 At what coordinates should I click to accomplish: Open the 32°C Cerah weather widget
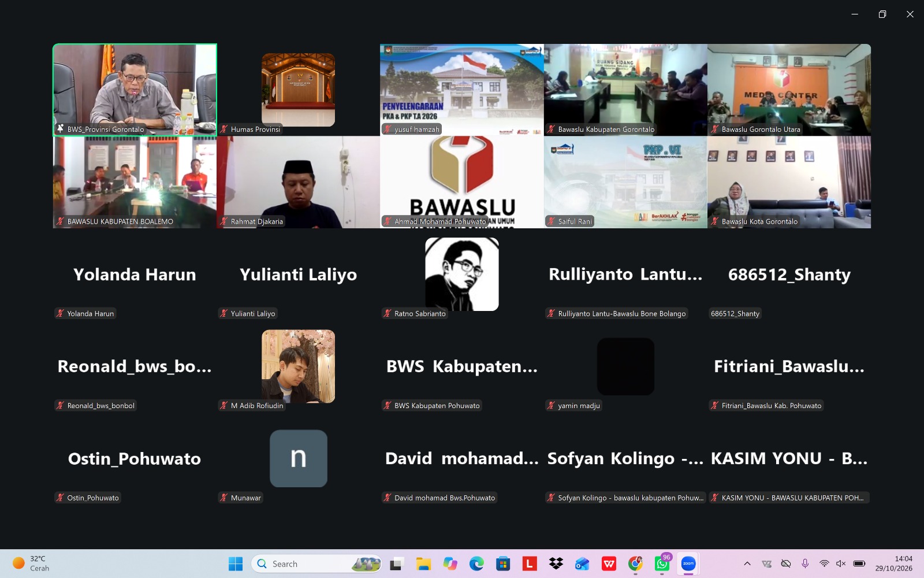(31, 564)
